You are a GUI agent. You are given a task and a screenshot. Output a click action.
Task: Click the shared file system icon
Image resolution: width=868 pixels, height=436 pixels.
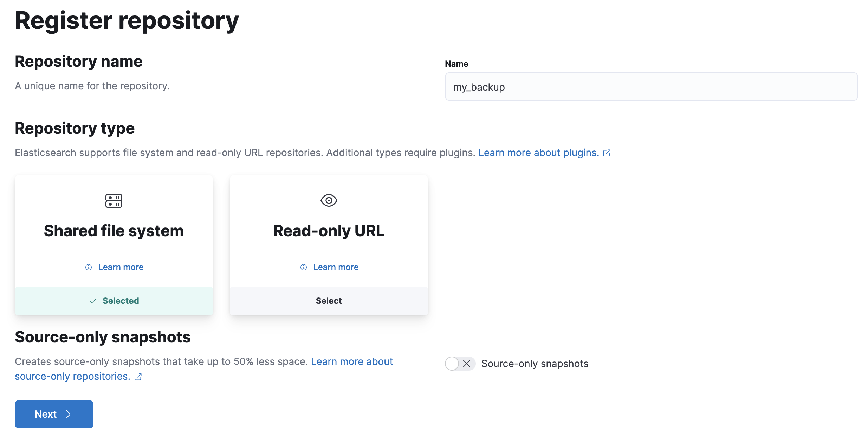tap(114, 200)
